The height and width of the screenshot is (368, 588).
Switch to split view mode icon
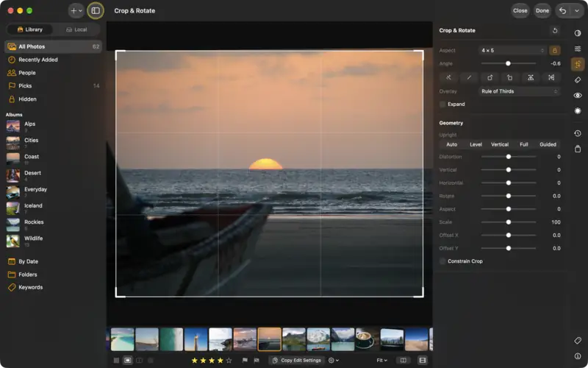[x=139, y=360]
